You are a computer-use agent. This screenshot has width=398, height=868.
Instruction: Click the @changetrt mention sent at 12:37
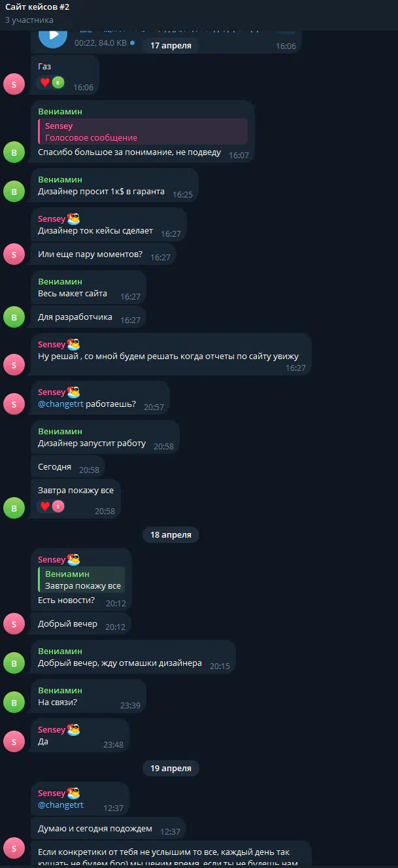pos(61,805)
